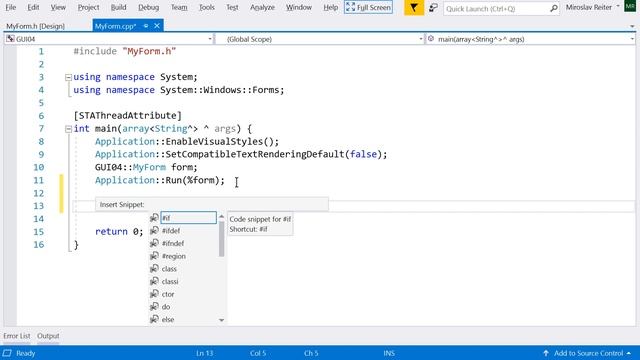This screenshot has width=640, height=360.
Task: Open the Analyze menu
Action: (x=262, y=7)
